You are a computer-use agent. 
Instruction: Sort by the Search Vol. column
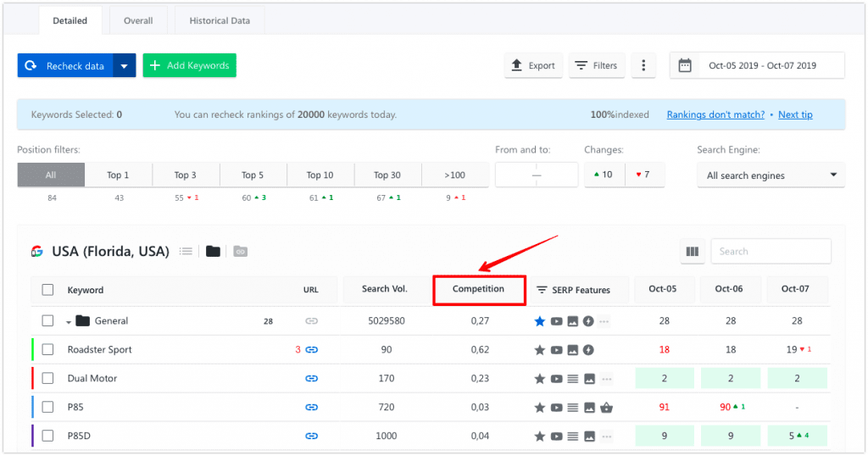(x=384, y=289)
